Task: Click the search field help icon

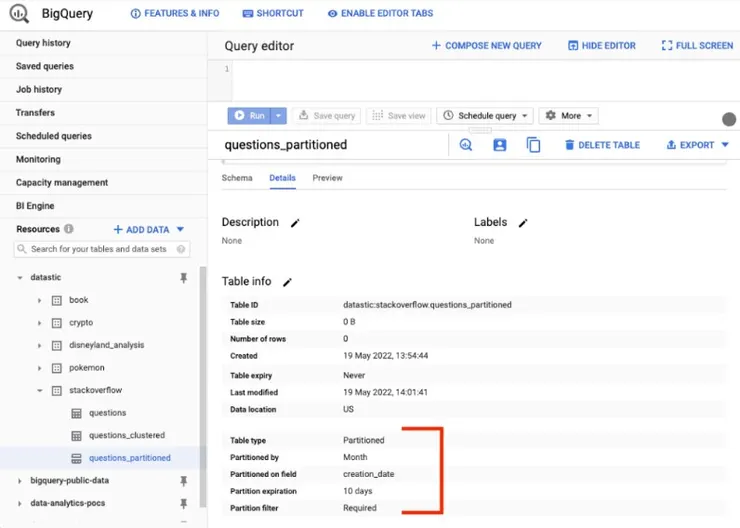Action: click(181, 249)
